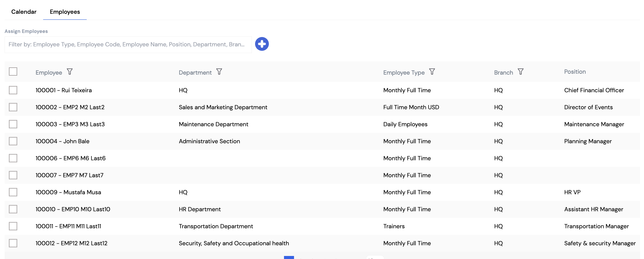
Task: Tick the checkbox for EMP12 M12 Last12
Action: coord(13,243)
